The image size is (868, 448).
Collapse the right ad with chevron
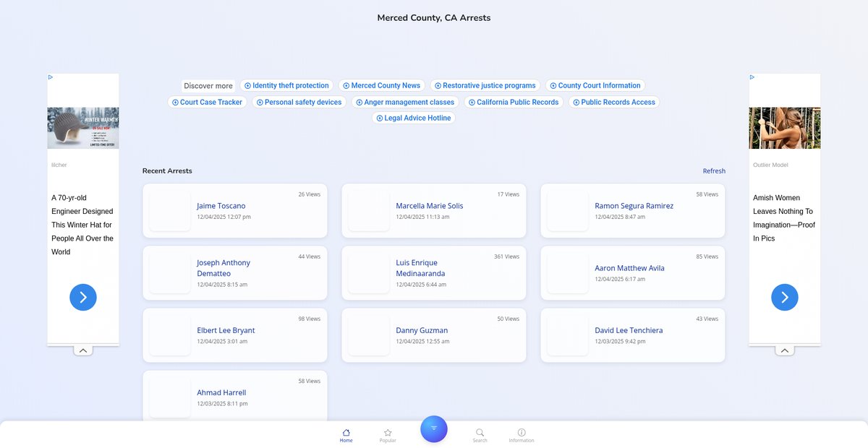[x=785, y=350]
